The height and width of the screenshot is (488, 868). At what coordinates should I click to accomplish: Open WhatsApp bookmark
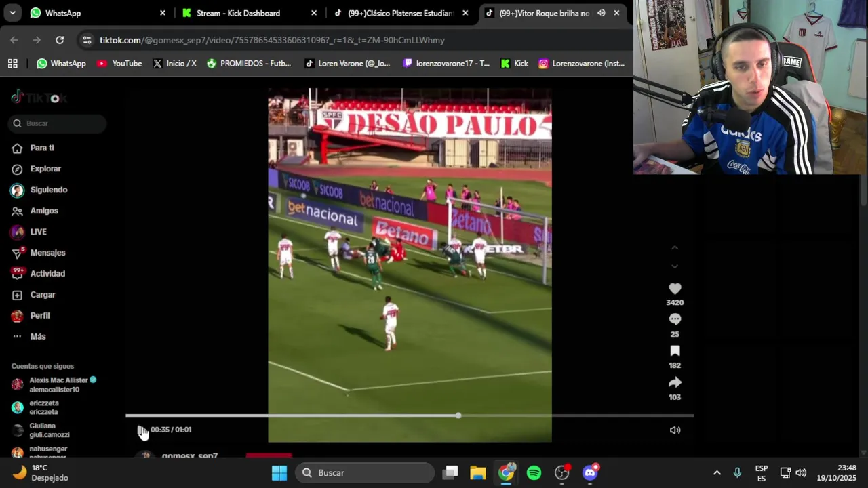click(61, 63)
